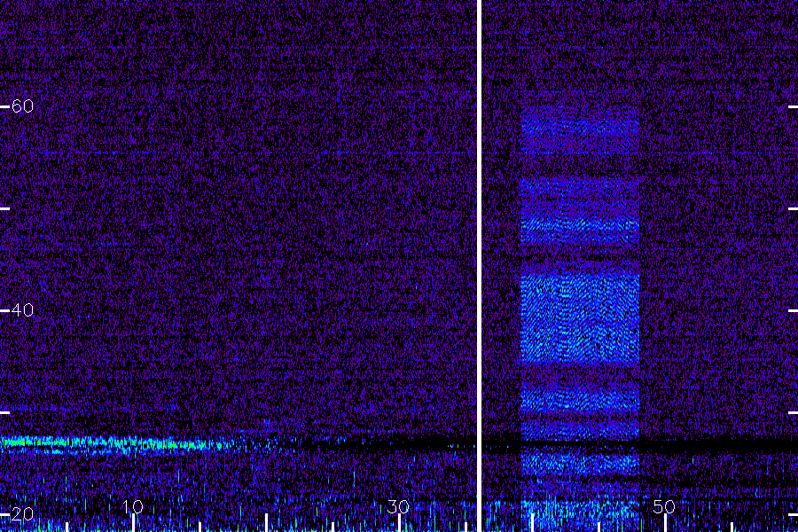The height and width of the screenshot is (532, 798).
Task: Click the "40" vertical axis label
Action: (x=22, y=309)
